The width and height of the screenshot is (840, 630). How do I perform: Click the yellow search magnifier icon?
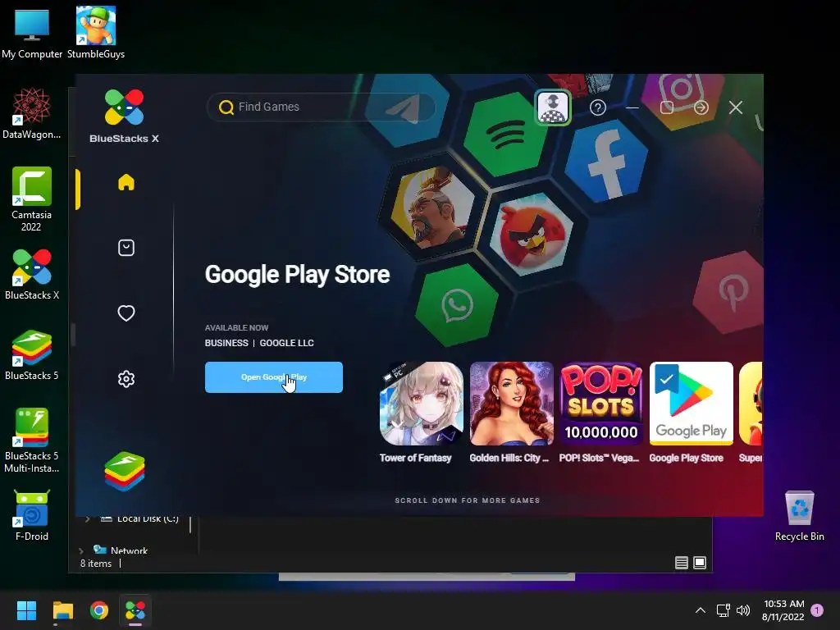(226, 107)
